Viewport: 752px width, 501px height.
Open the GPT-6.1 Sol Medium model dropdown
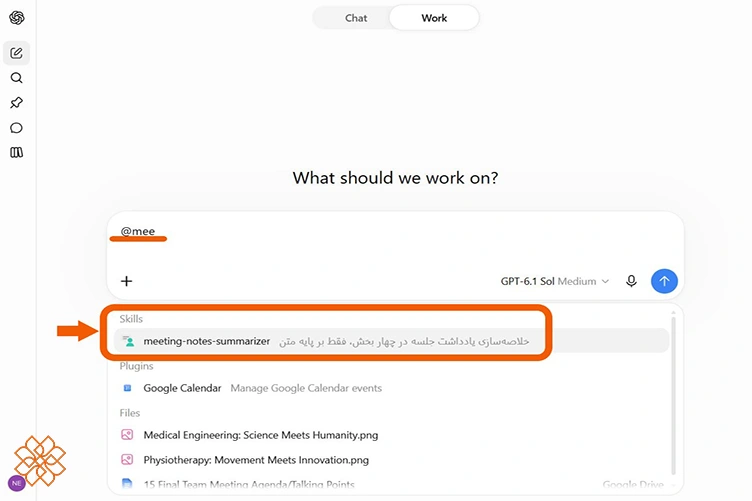coord(555,281)
